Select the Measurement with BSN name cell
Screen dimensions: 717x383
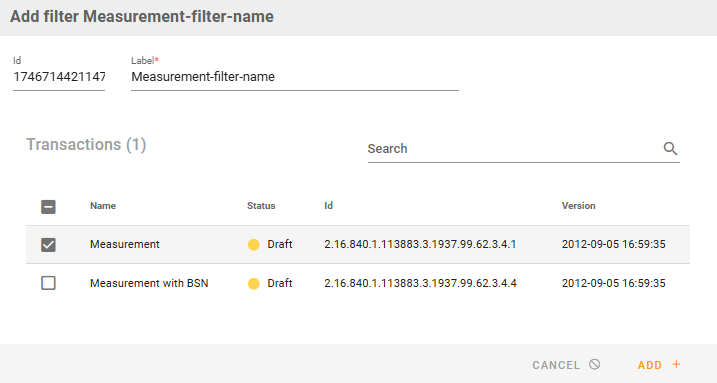tap(149, 283)
